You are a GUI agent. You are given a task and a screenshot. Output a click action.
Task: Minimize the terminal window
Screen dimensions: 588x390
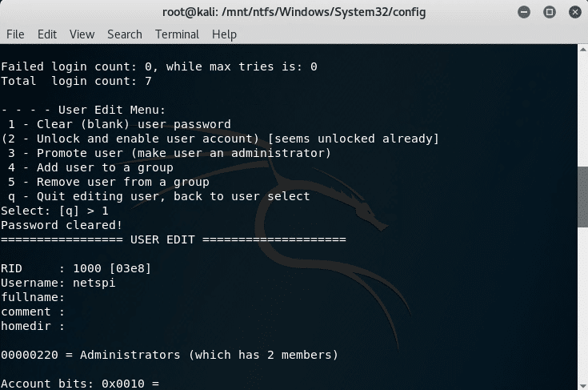point(524,12)
